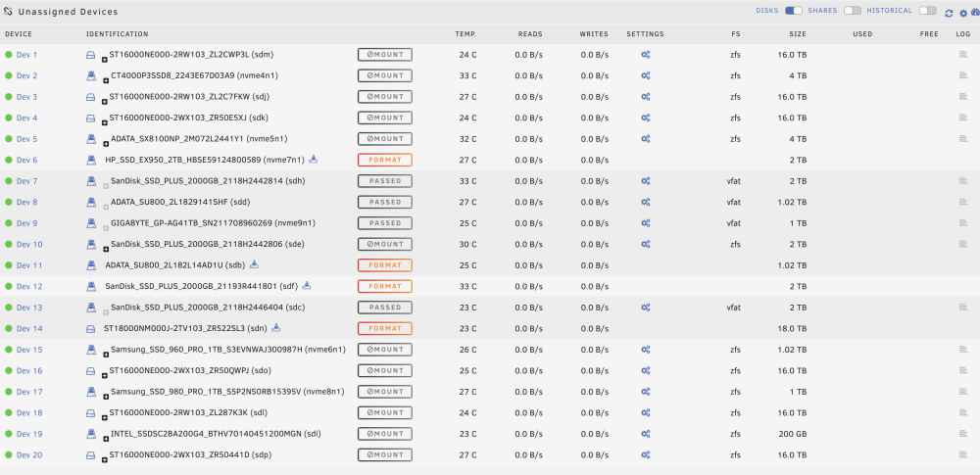The height and width of the screenshot is (475, 980).
Task: Expand partitions of ADATA_SX8100NP nvme5n1
Action: coord(106,143)
